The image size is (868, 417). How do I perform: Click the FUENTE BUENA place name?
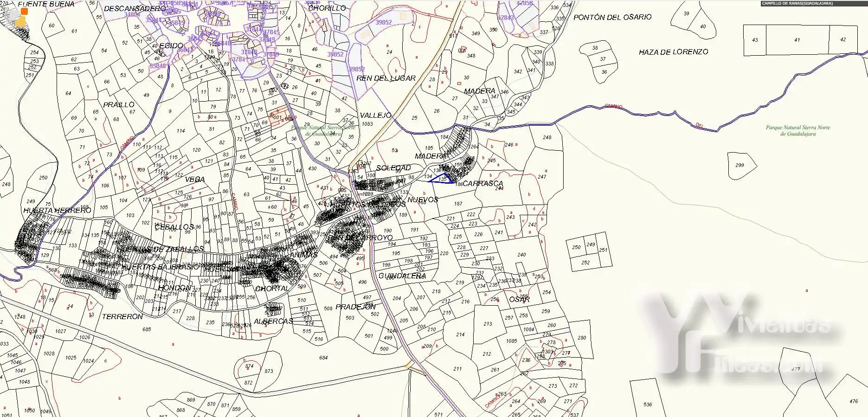[46, 4]
